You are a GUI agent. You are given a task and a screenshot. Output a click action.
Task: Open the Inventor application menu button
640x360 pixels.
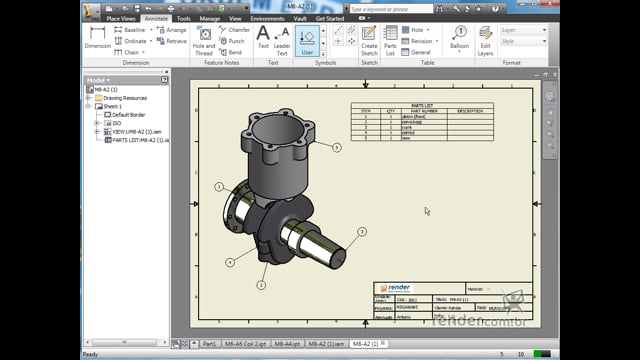click(91, 11)
